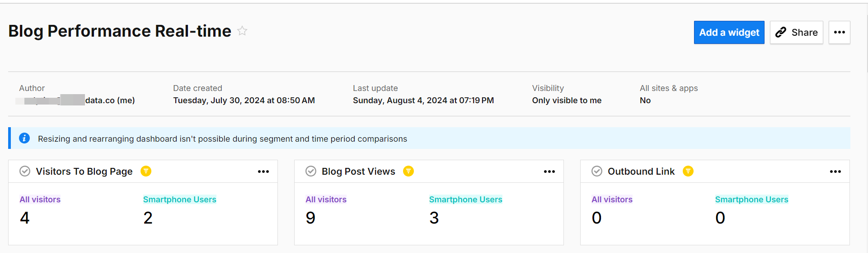Click the Blog Post Views widget title
This screenshot has width=868, height=253.
pos(358,172)
